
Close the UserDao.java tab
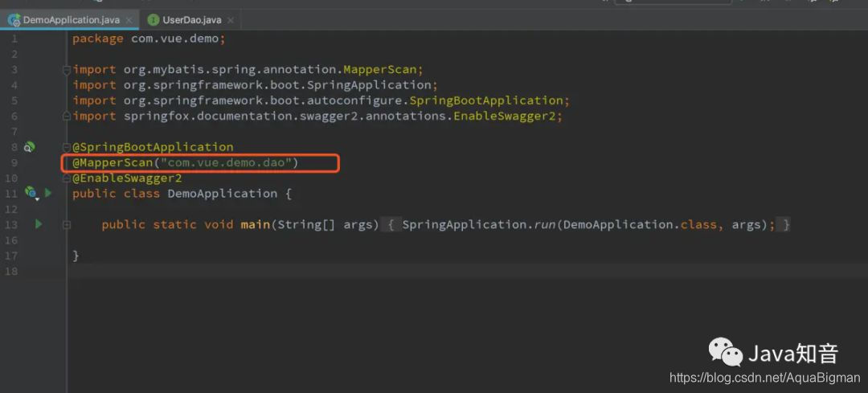coord(231,20)
